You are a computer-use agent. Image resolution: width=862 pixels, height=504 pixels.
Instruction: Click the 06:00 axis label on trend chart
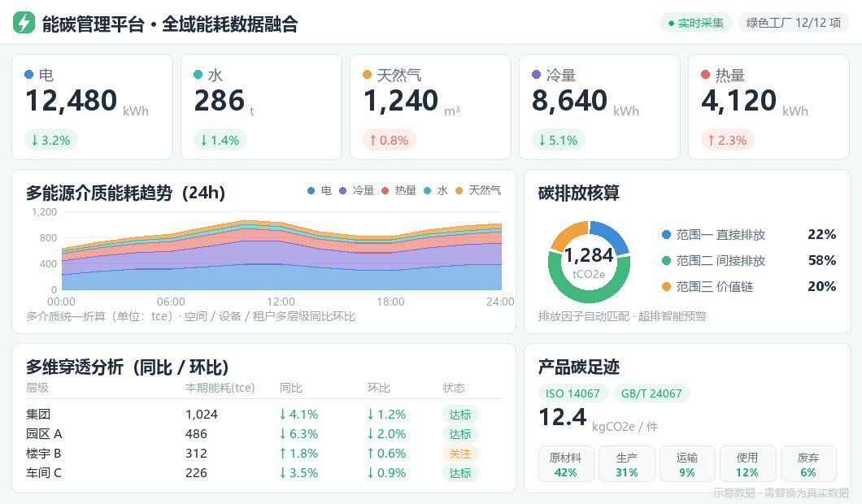coord(171,302)
